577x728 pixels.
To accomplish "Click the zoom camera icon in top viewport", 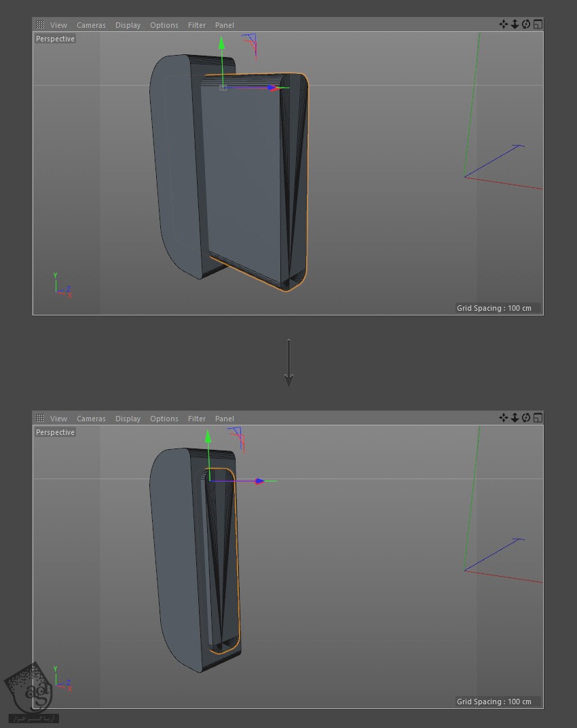I will [x=515, y=24].
